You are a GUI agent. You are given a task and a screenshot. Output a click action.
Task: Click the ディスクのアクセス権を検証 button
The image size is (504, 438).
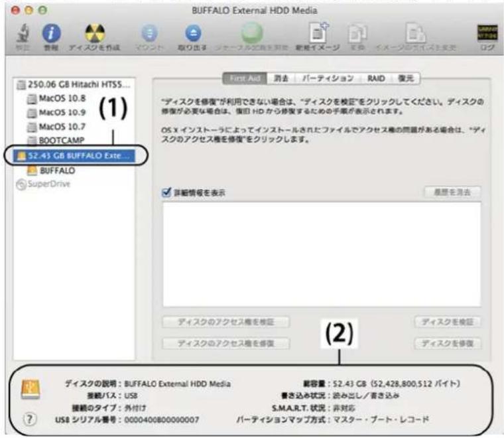[x=226, y=322]
